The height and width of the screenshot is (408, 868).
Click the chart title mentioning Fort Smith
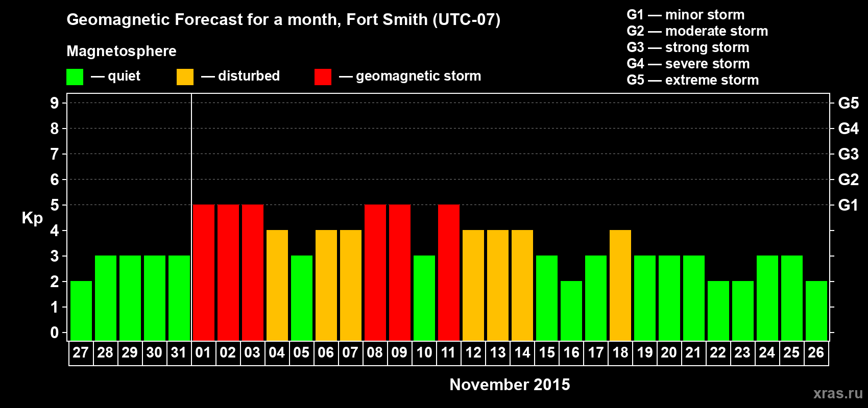283,20
